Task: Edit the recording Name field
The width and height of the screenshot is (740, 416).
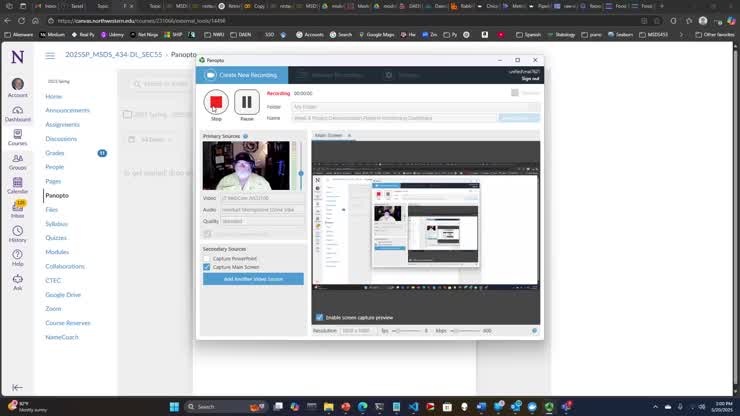Action: pyautogui.click(x=394, y=118)
